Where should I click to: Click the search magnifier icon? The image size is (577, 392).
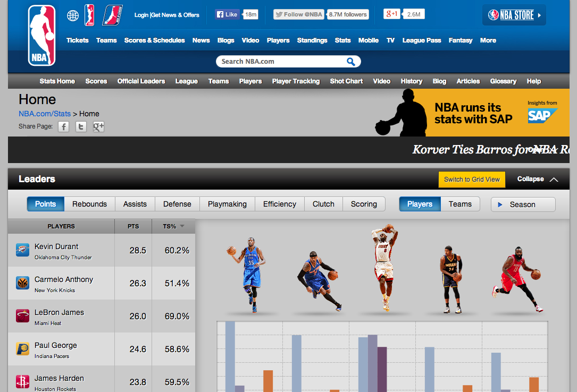350,62
